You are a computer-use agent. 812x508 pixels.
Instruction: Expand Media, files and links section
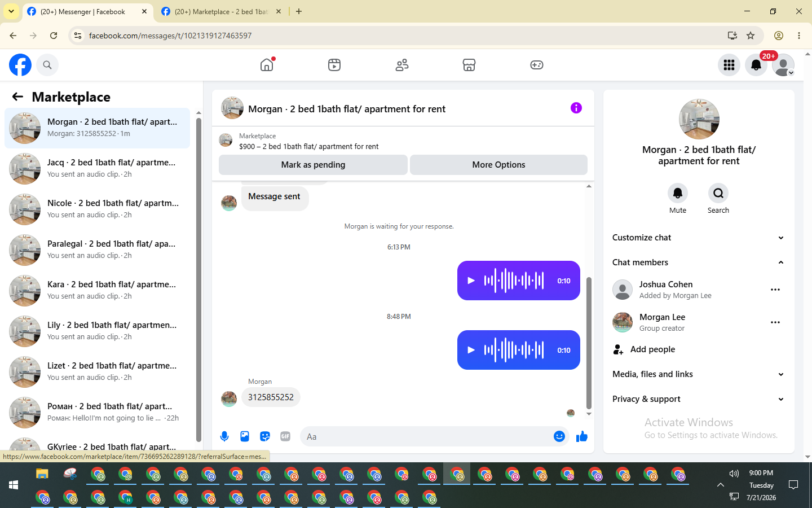point(699,374)
